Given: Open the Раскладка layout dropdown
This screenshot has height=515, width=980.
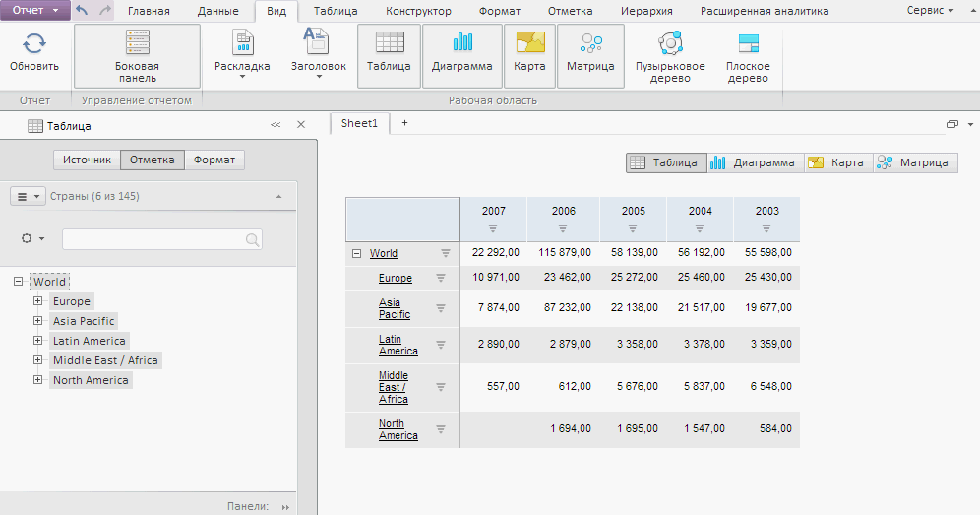Looking at the screenshot, I should click(242, 56).
